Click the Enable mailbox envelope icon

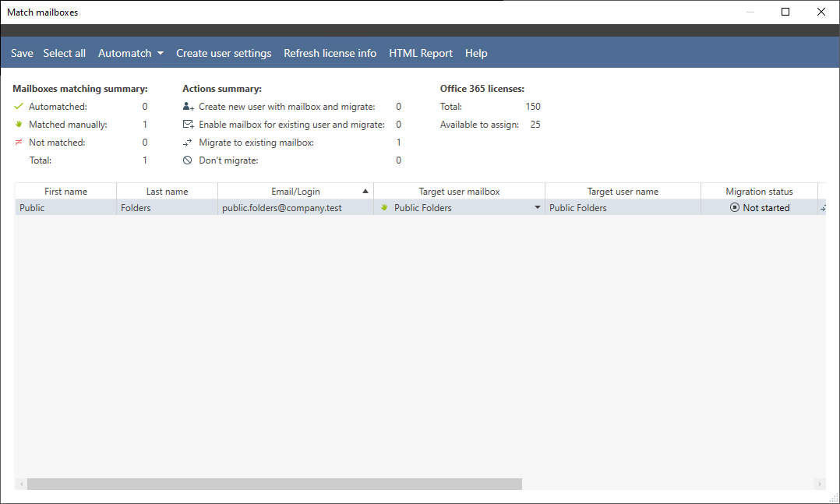pos(187,124)
